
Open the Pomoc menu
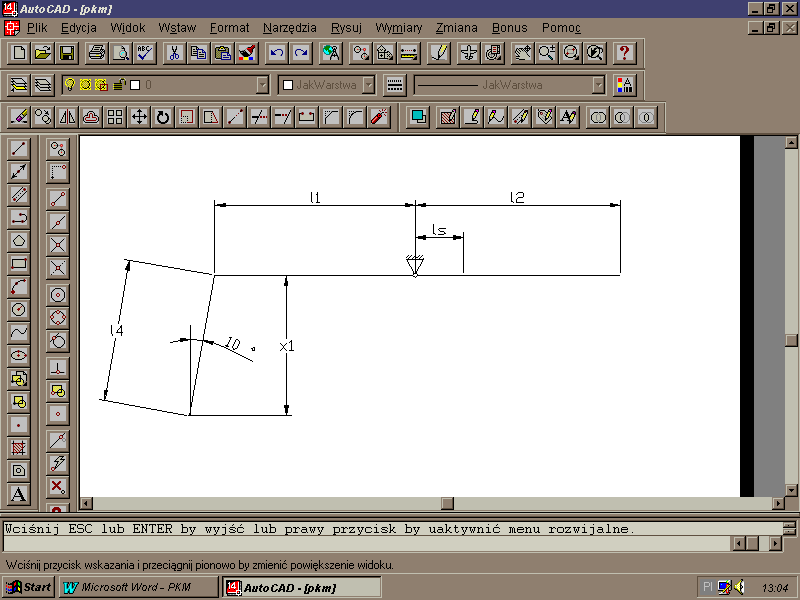click(561, 28)
